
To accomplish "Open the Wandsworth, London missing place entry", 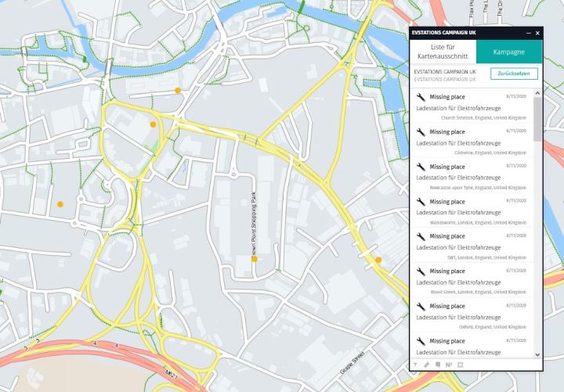I will (x=471, y=211).
